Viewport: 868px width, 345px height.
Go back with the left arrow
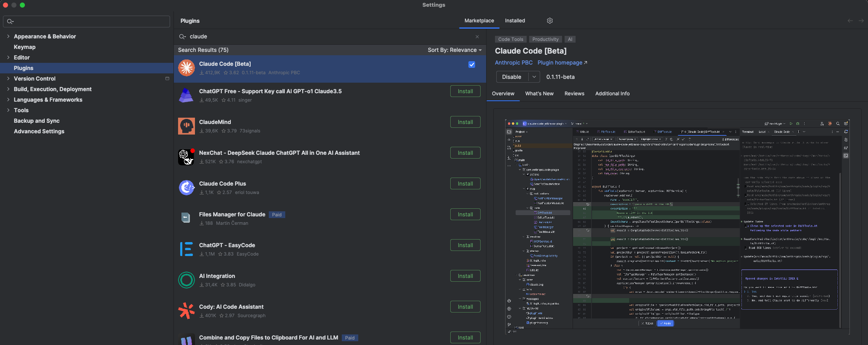[x=850, y=21]
